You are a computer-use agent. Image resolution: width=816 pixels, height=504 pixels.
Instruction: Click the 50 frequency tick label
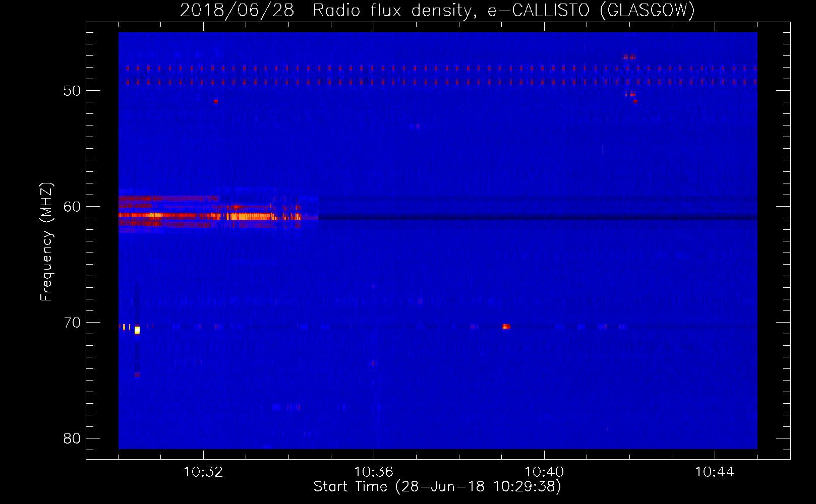(72, 91)
